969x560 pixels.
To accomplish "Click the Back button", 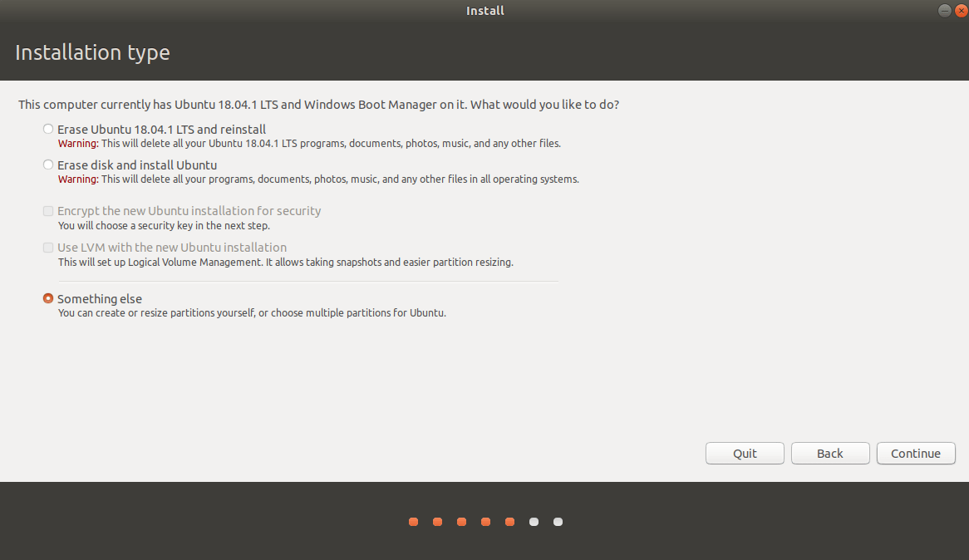I will [830, 453].
